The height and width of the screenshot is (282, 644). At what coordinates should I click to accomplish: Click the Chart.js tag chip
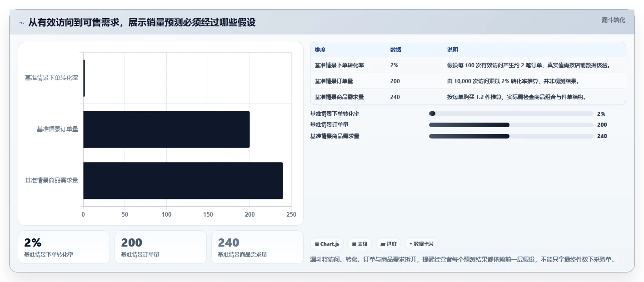pos(327,244)
